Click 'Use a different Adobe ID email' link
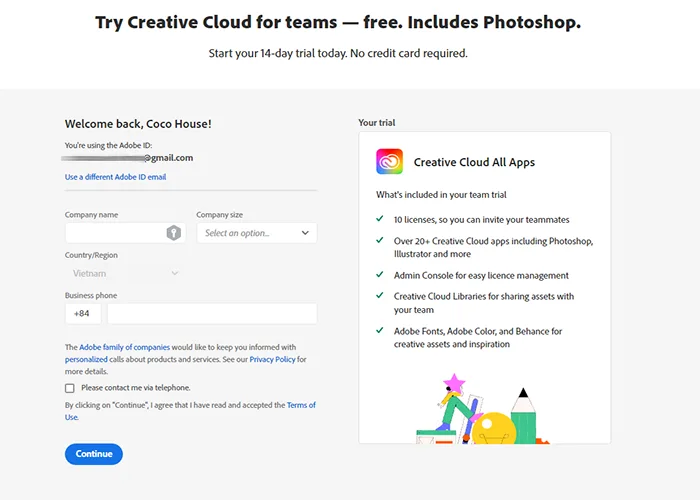This screenshot has width=700, height=500. (115, 177)
